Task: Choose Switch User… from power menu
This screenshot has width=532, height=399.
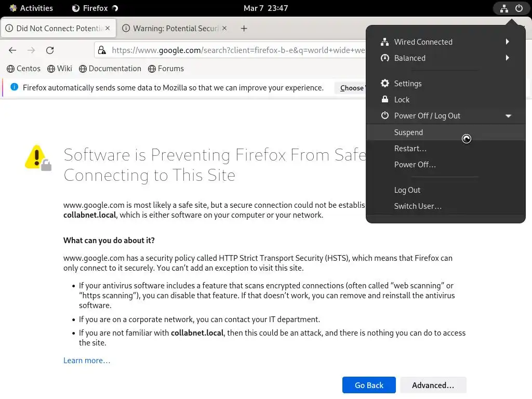Action: 445,206
